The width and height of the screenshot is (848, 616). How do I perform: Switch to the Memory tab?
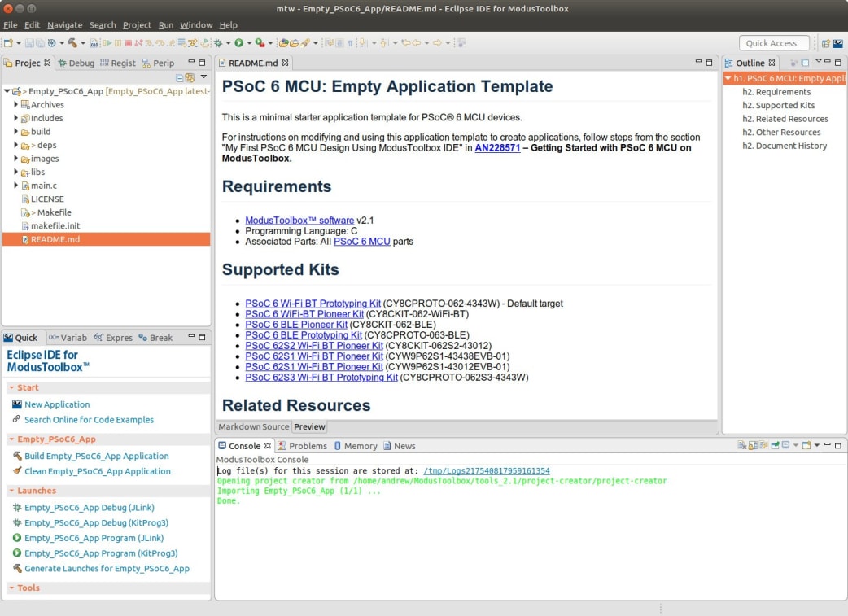coord(356,446)
